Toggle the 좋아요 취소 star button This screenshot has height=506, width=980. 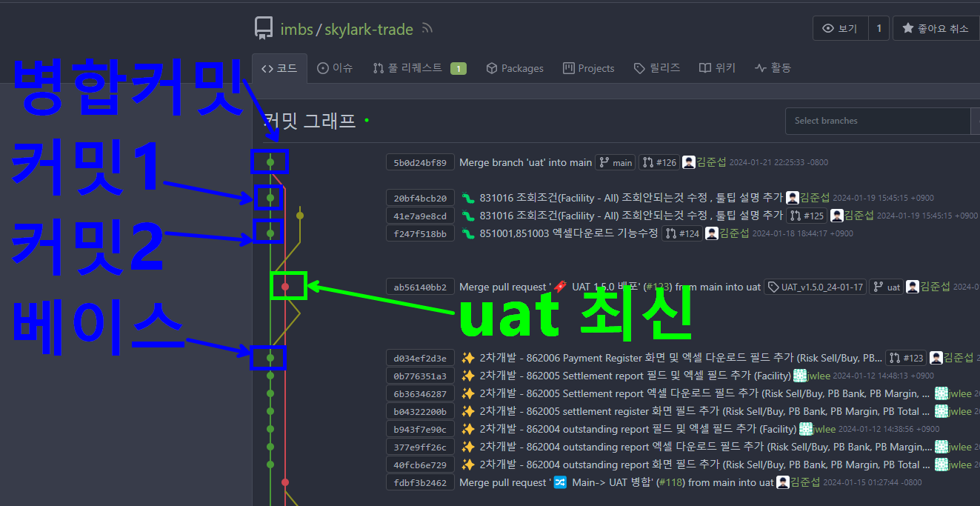pyautogui.click(x=936, y=29)
